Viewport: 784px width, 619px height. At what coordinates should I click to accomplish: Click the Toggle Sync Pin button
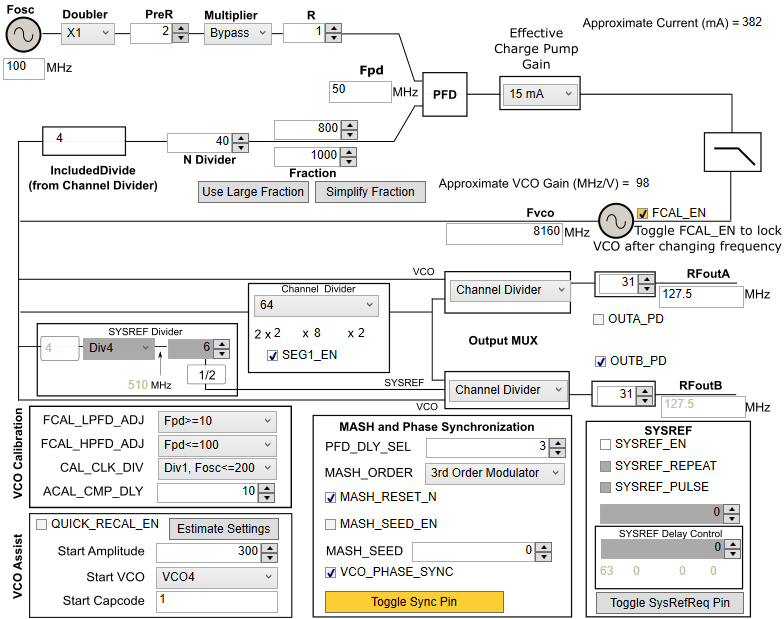[414, 601]
